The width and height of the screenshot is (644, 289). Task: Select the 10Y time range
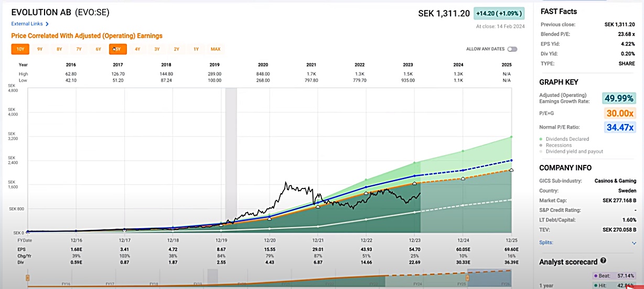[20, 49]
